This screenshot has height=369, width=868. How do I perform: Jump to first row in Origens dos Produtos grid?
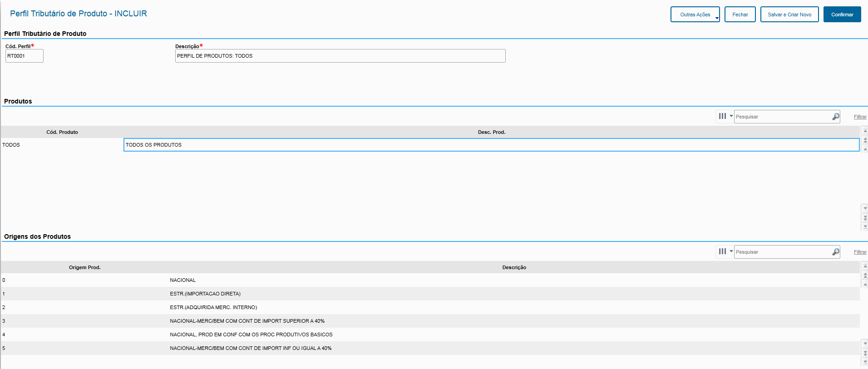click(x=865, y=266)
